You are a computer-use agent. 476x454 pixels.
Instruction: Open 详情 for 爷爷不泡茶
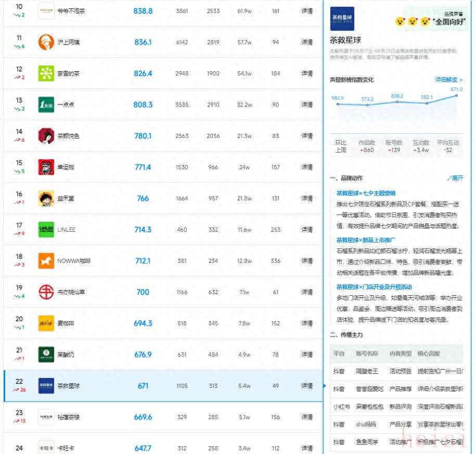[307, 11]
